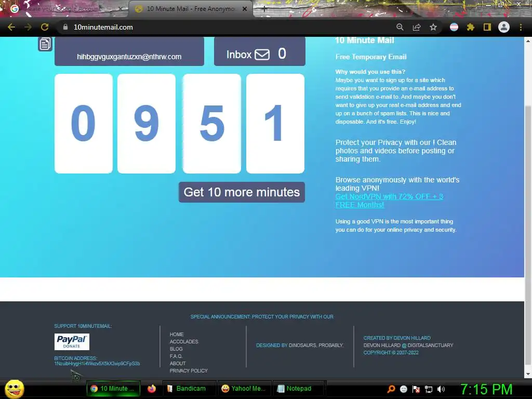Screen dimensions: 532x399
Task: Click the page scrollbar down arrow
Action: [528, 374]
